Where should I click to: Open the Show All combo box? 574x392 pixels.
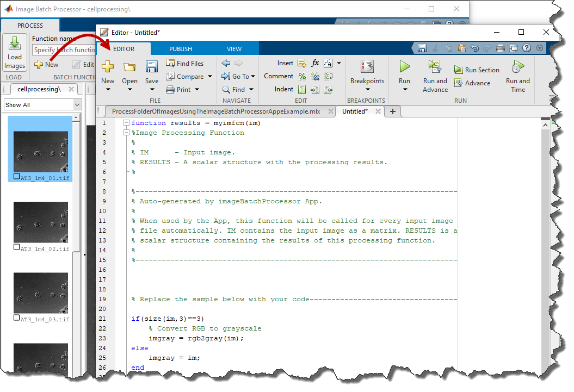[x=43, y=105]
